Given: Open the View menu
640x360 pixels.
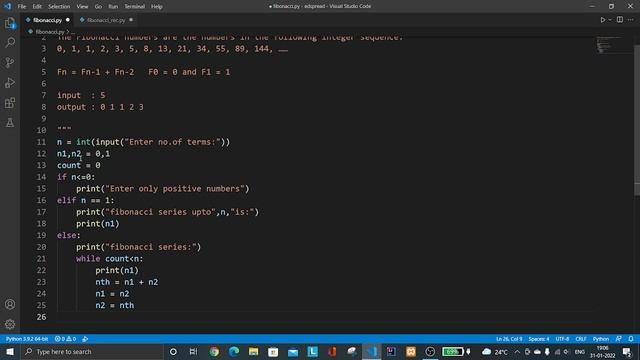Looking at the screenshot, I should click(82, 7).
